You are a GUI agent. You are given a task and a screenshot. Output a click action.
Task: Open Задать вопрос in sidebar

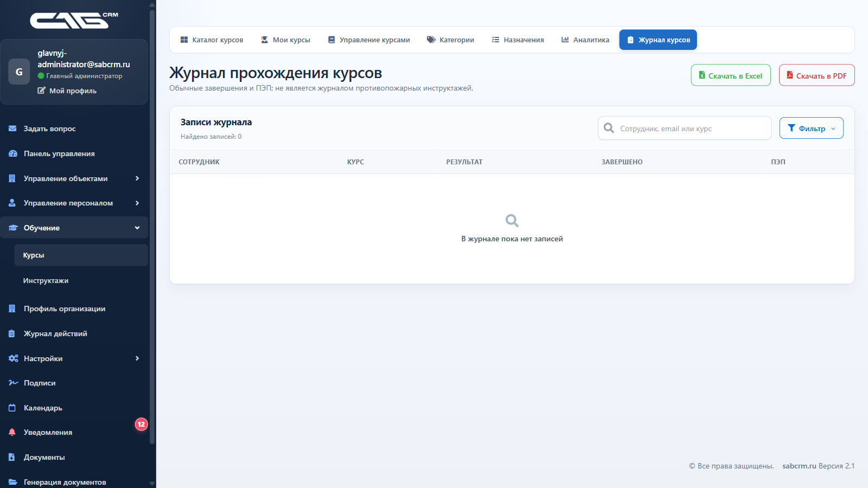(74, 129)
